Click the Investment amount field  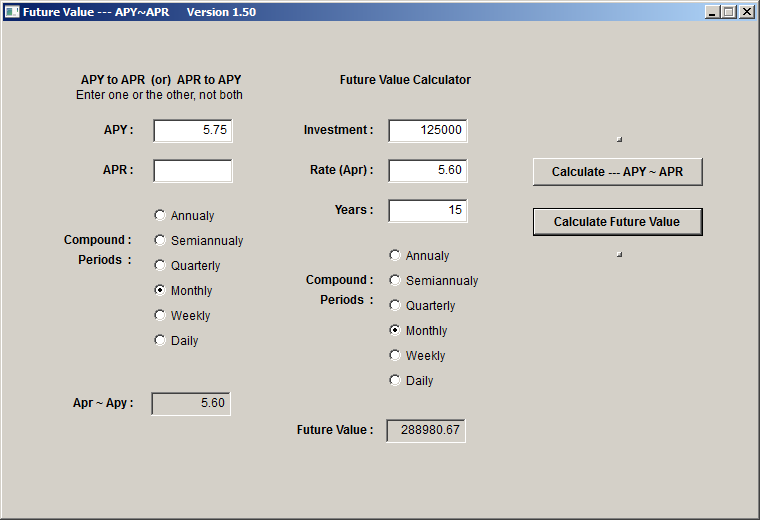coord(428,131)
